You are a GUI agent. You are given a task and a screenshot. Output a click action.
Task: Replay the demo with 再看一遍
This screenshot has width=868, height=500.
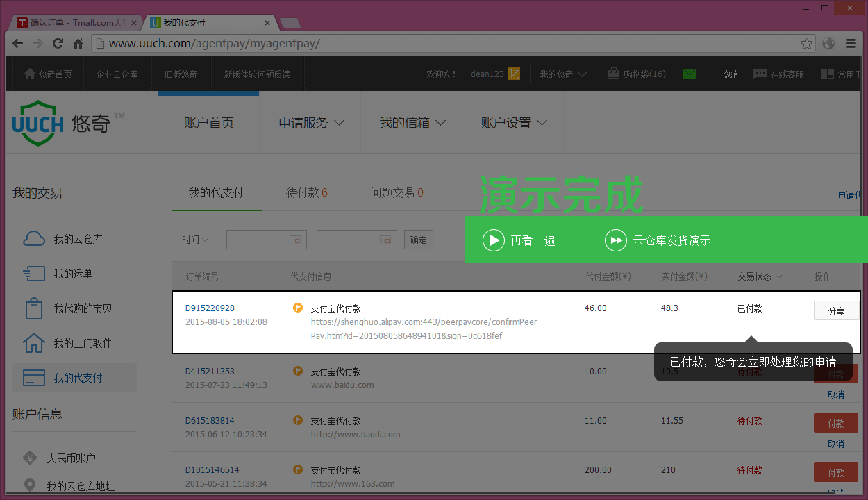(519, 240)
